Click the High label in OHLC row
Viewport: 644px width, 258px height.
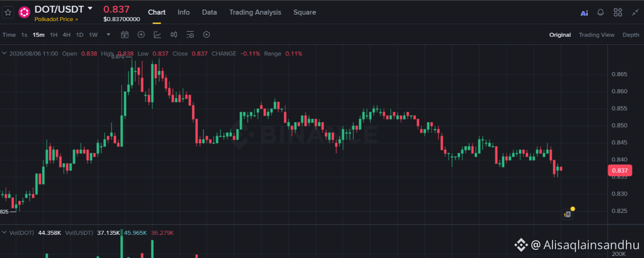[107, 53]
